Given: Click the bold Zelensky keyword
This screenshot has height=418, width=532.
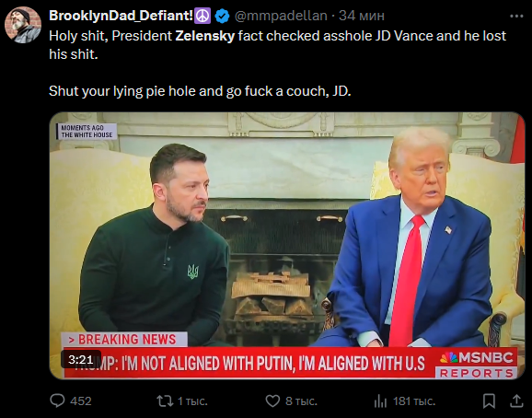Looking at the screenshot, I should pos(205,36).
